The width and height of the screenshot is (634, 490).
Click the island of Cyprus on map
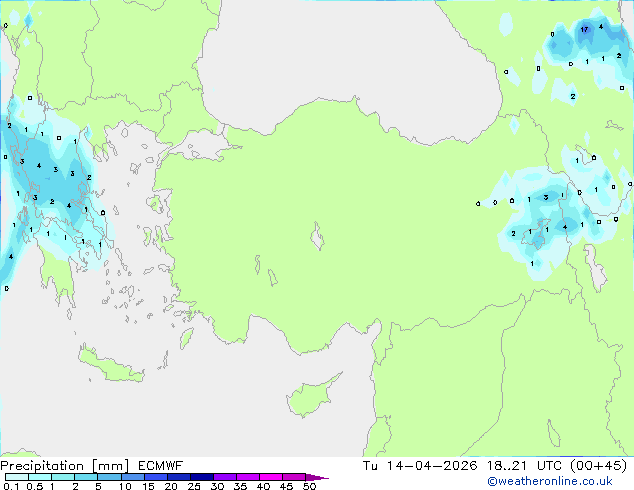tap(309, 398)
